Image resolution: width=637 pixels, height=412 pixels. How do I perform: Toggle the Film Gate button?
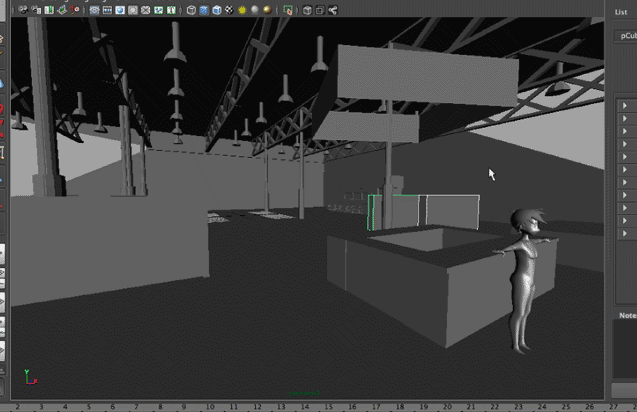coord(107,9)
